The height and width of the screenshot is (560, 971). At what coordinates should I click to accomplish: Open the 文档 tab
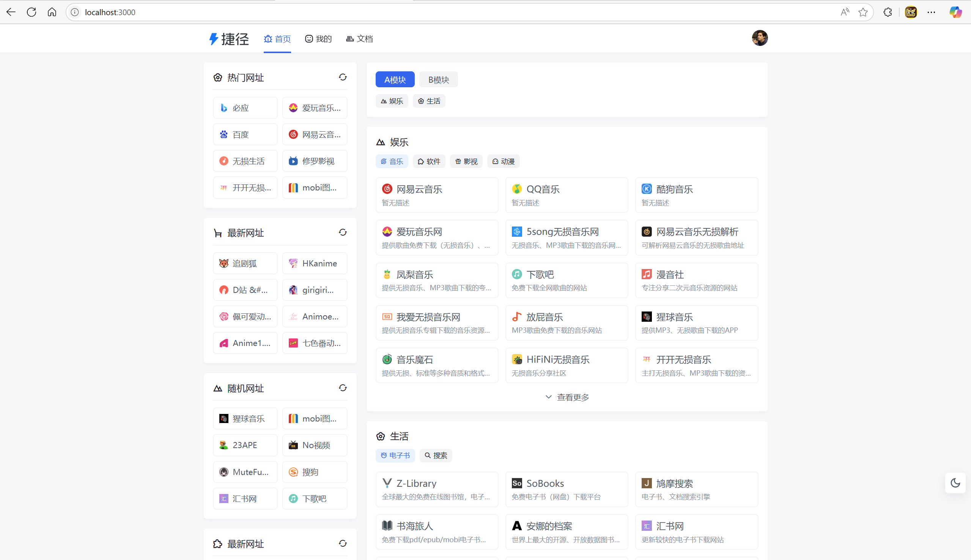pyautogui.click(x=359, y=39)
